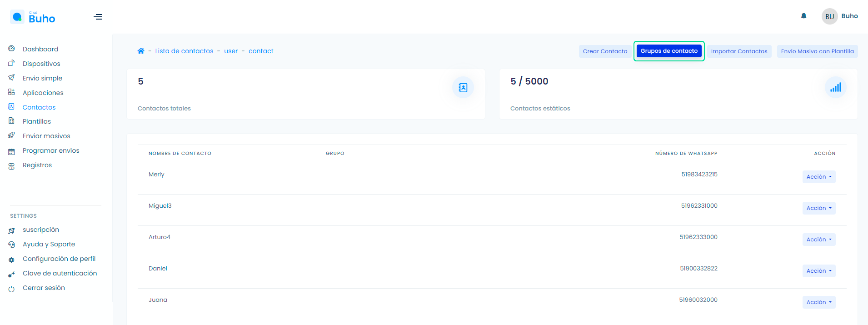Click the BU user avatar
The width and height of the screenshot is (868, 325).
click(x=829, y=16)
